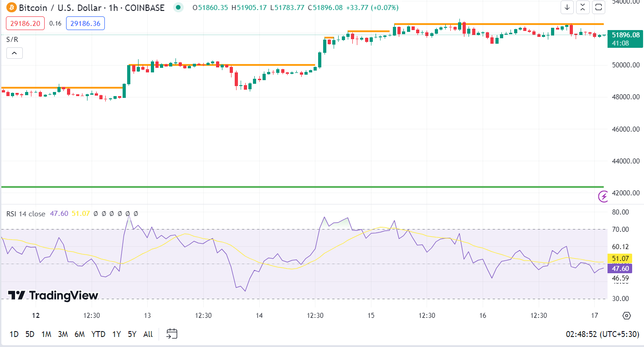Click the TradingView logo

click(x=53, y=296)
